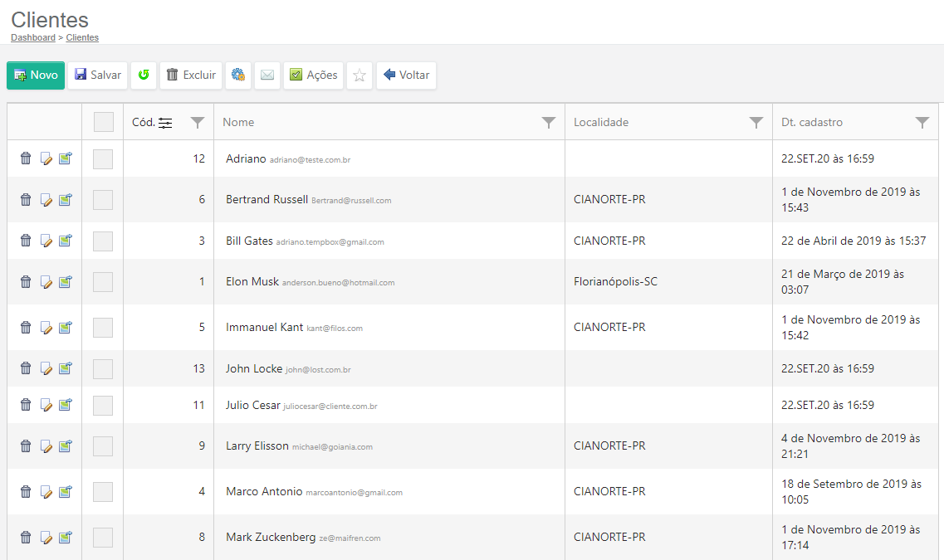
Task: Click the green Novo button
Action: point(36,75)
